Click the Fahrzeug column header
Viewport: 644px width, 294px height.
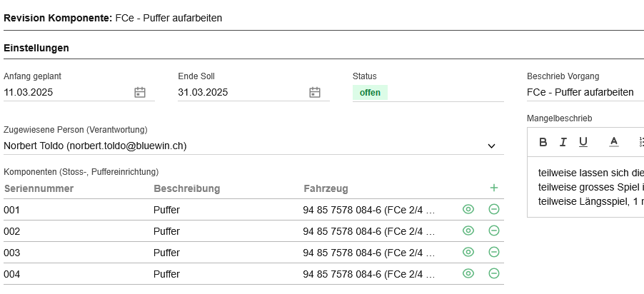pos(326,188)
